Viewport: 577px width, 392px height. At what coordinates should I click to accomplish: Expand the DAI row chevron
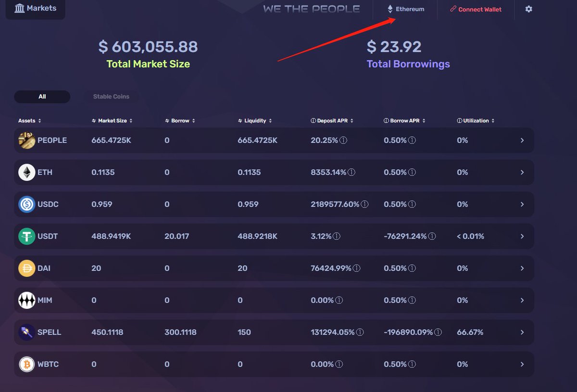pyautogui.click(x=522, y=268)
